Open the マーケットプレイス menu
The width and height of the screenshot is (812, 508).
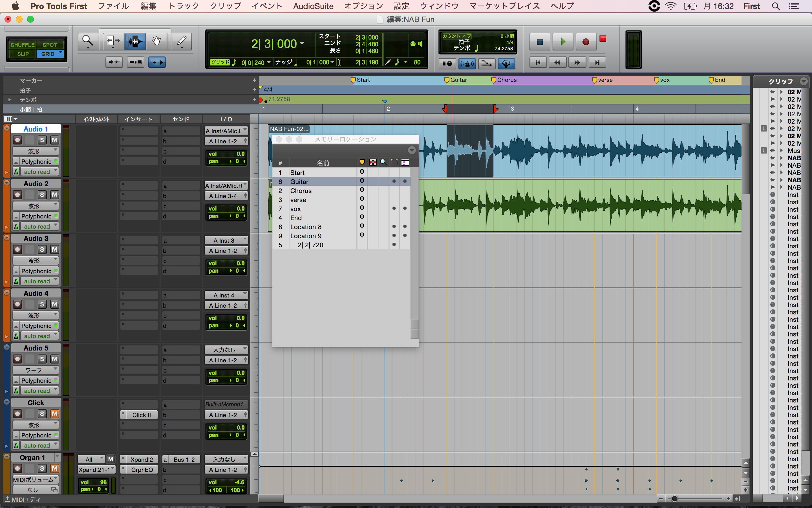pos(505,6)
